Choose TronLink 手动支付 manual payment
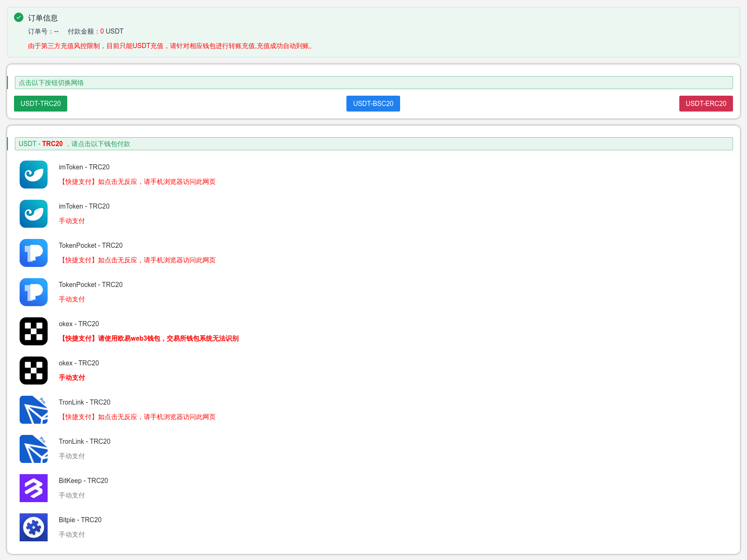Viewport: 747px width, 560px height. click(72, 456)
